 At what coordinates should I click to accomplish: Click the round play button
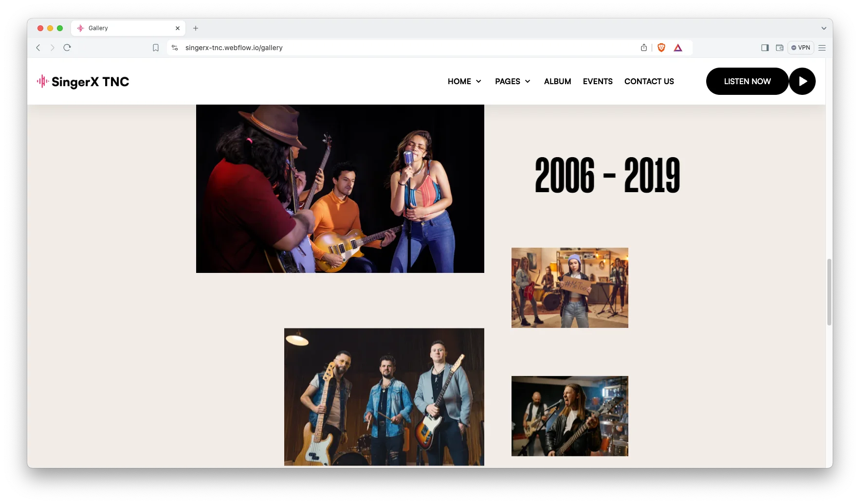802,81
